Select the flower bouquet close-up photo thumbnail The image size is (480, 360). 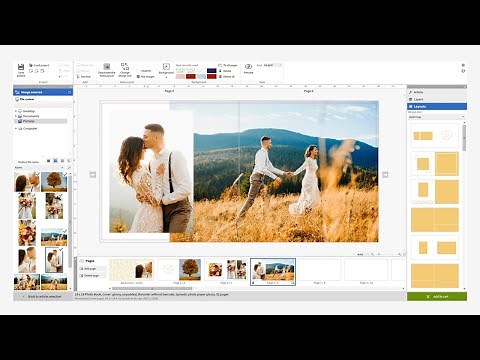pos(27,233)
